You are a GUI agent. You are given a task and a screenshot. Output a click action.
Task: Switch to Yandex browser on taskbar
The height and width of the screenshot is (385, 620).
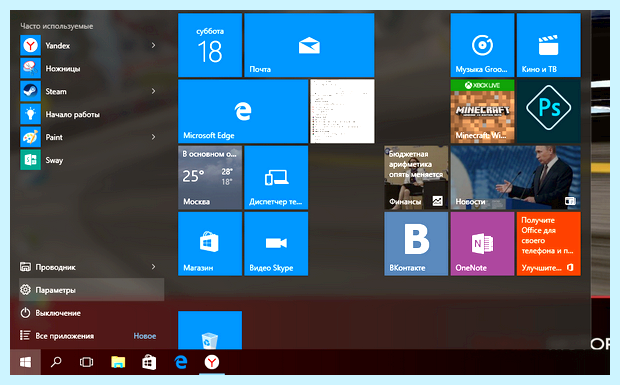212,362
